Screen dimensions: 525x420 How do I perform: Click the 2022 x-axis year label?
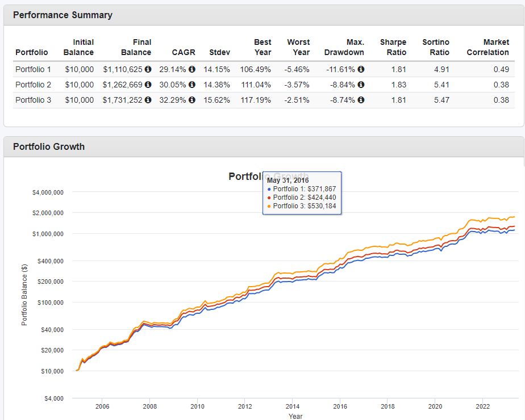coord(482,406)
